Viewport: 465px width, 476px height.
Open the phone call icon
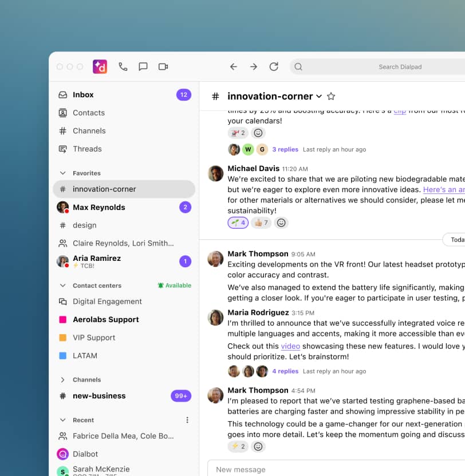123,66
